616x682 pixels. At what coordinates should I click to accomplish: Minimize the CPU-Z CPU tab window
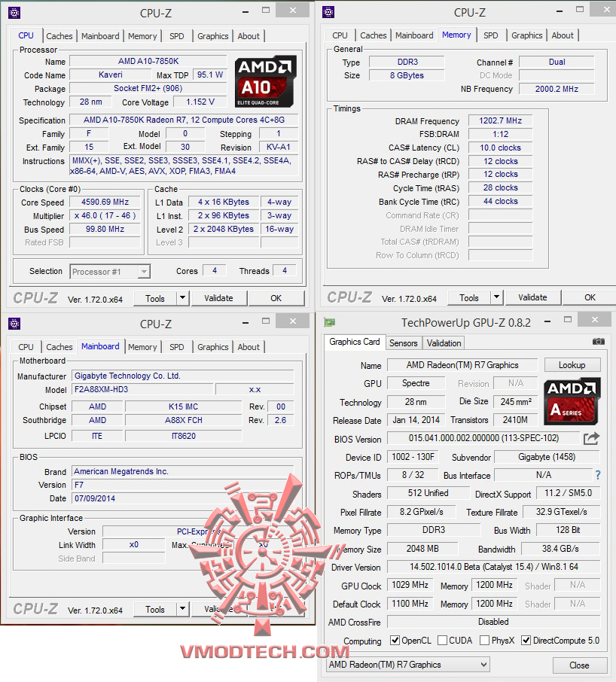pyautogui.click(x=245, y=12)
